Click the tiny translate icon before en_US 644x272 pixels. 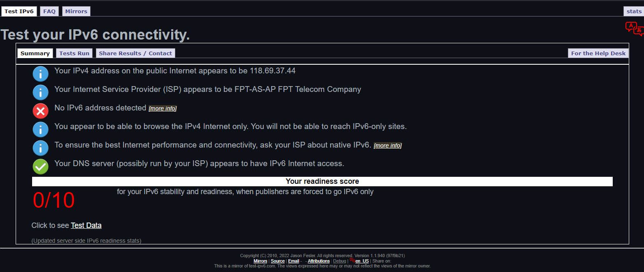point(352,261)
